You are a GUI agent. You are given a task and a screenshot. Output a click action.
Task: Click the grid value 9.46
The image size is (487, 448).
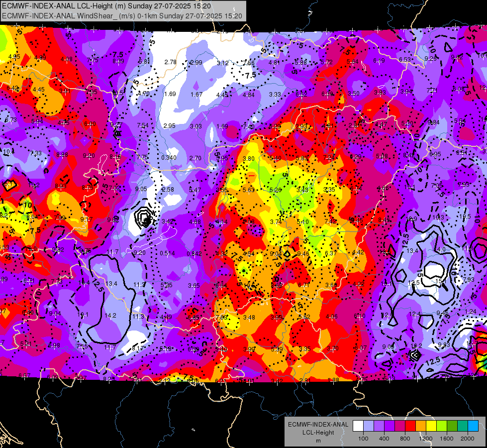point(303,254)
